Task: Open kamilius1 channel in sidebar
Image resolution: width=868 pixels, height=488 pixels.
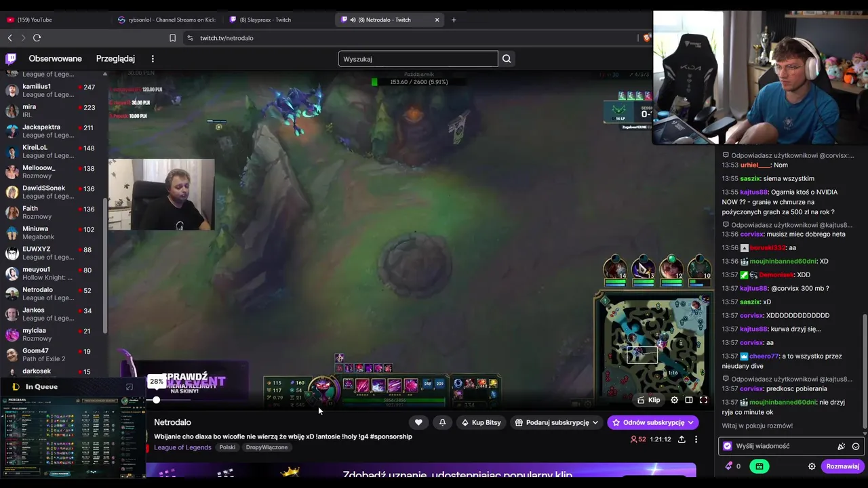Action: [51, 90]
